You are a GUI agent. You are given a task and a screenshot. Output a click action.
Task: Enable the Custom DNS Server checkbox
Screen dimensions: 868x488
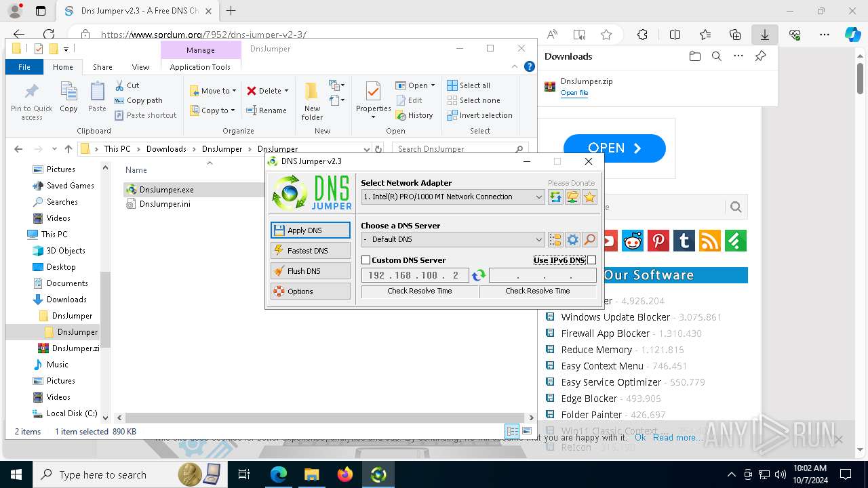click(366, 260)
